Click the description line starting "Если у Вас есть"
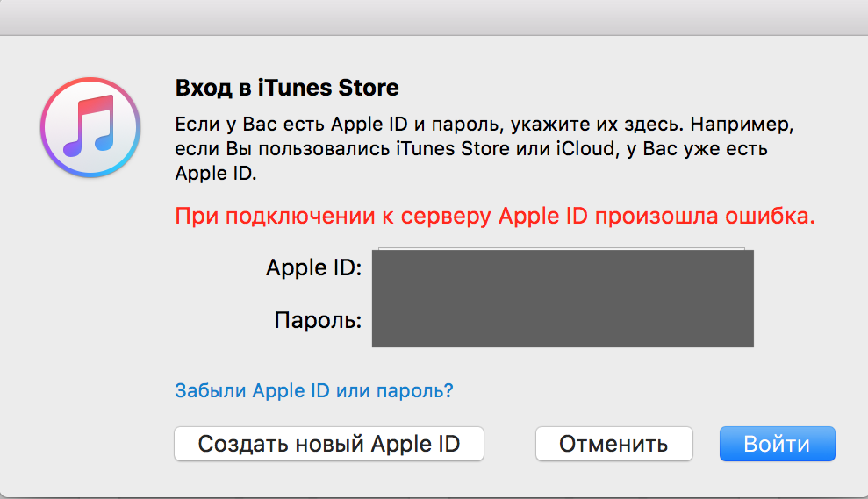The width and height of the screenshot is (868, 499). (x=490, y=123)
